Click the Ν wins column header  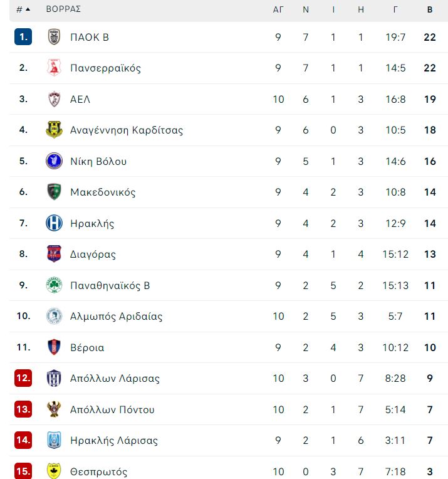pyautogui.click(x=306, y=10)
